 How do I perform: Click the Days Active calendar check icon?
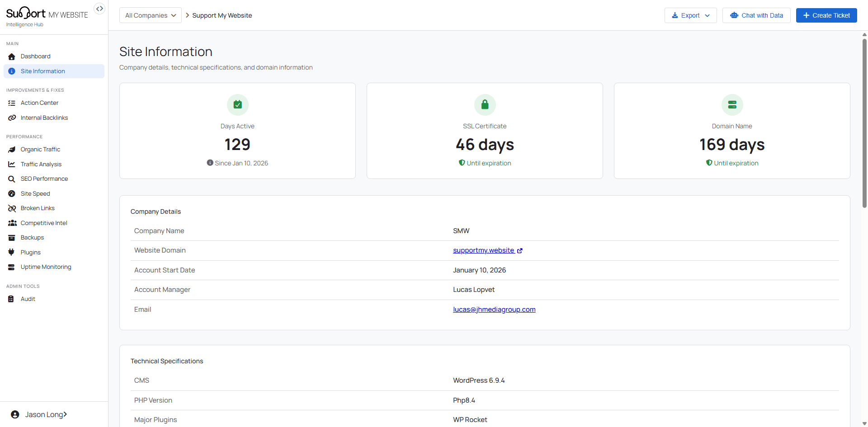click(x=237, y=105)
